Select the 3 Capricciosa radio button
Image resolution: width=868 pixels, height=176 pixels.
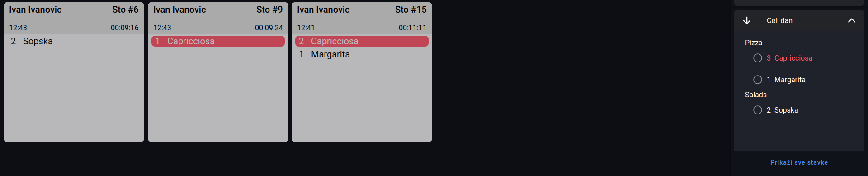click(x=758, y=58)
